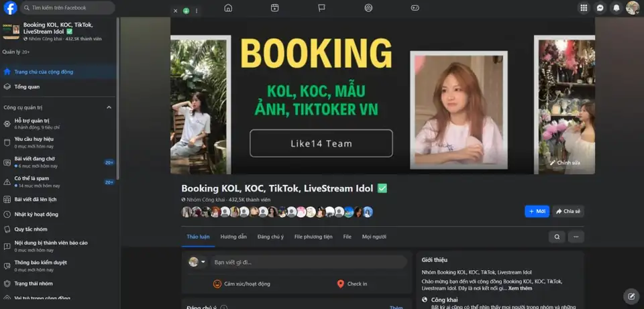
Task: Open Nội dung bị thành viên báo cáo
Action: coord(59,246)
